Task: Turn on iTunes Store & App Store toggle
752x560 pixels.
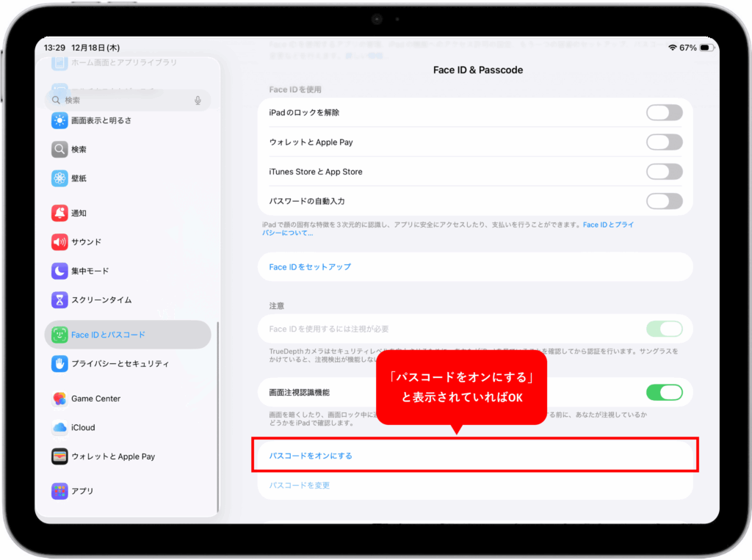Action: [664, 172]
